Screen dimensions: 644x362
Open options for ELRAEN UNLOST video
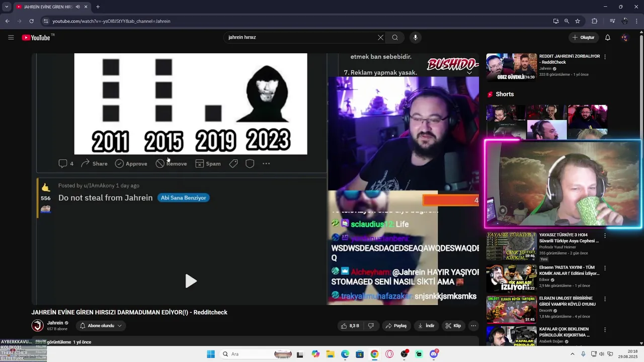click(605, 299)
